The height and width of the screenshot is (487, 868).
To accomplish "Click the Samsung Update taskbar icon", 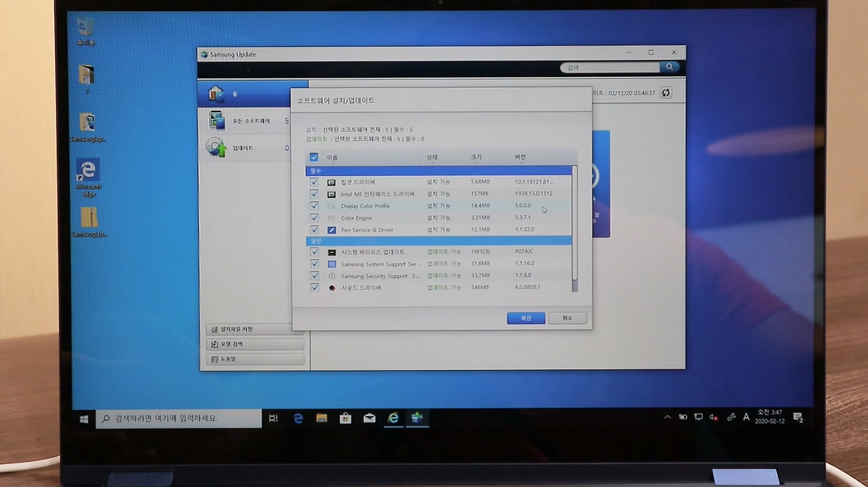I will 417,419.
